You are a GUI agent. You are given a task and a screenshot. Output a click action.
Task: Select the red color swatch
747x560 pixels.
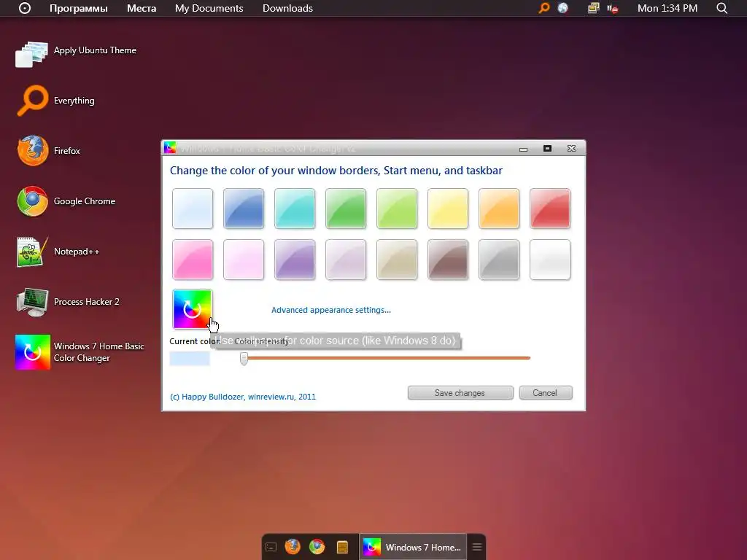pyautogui.click(x=550, y=209)
